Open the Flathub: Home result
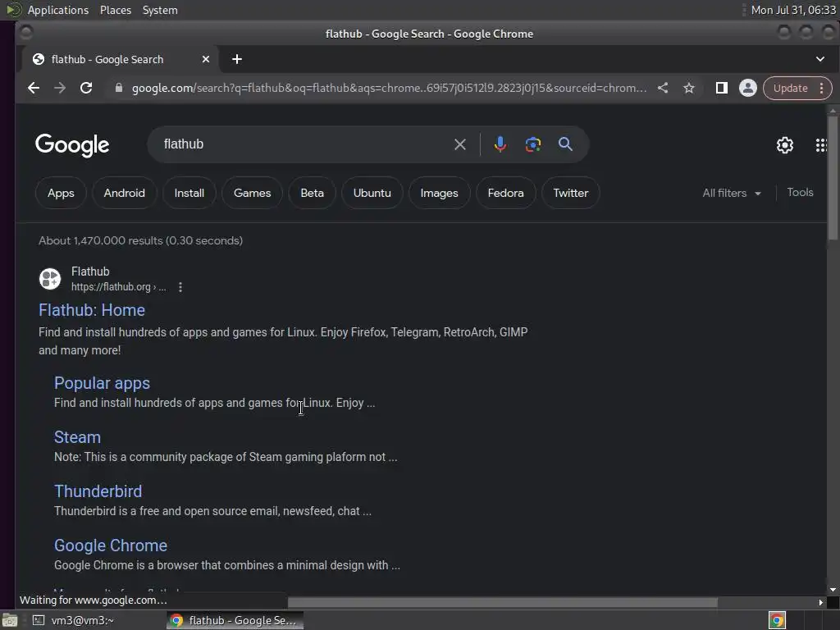The image size is (840, 630). 92,310
